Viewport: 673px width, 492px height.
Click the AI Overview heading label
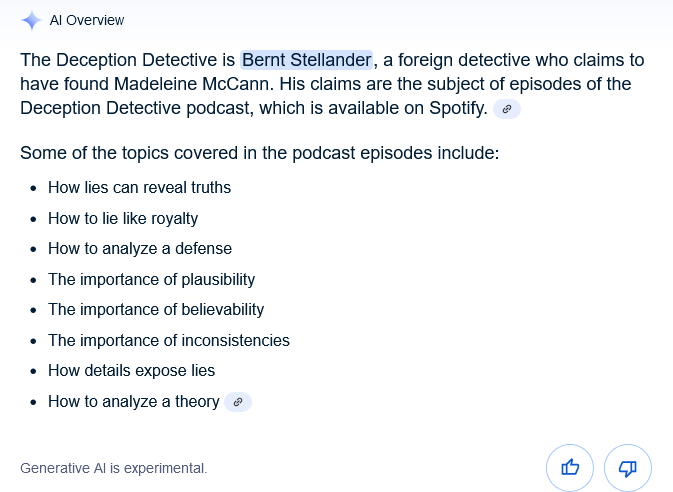click(x=87, y=20)
